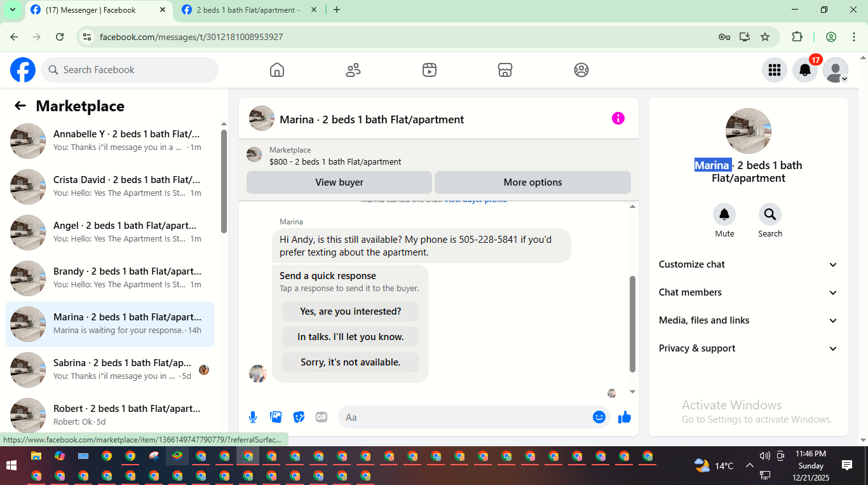
Task: Click the View buyer button
Action: click(339, 182)
